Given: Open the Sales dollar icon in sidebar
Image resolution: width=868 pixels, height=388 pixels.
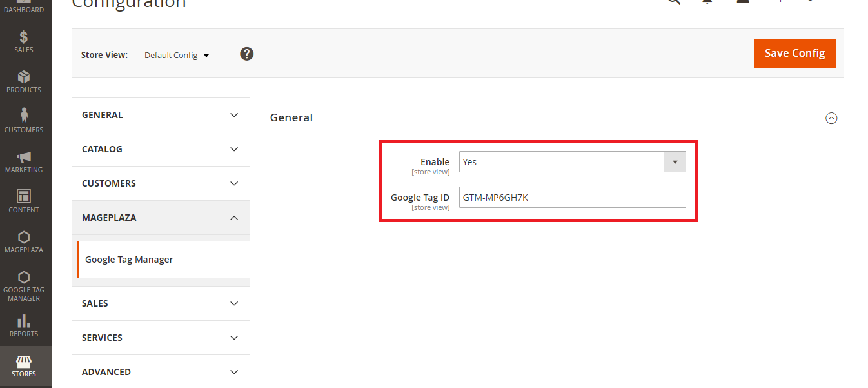Looking at the screenshot, I should (x=24, y=37).
